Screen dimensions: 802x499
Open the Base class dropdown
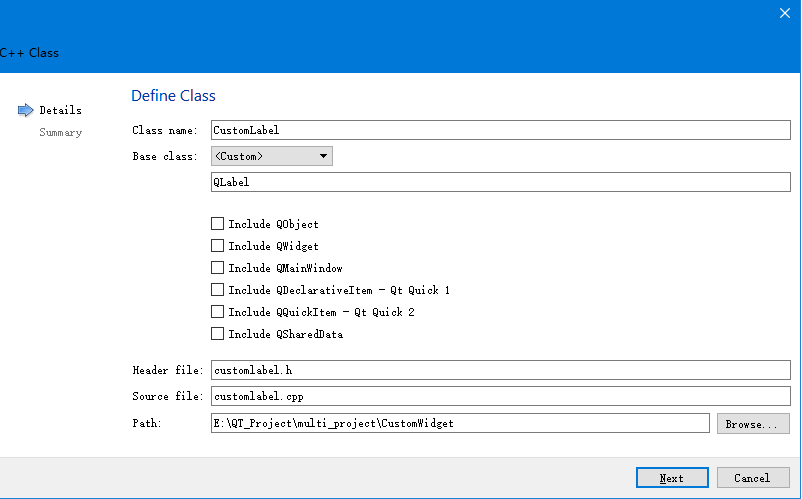pyautogui.click(x=271, y=156)
